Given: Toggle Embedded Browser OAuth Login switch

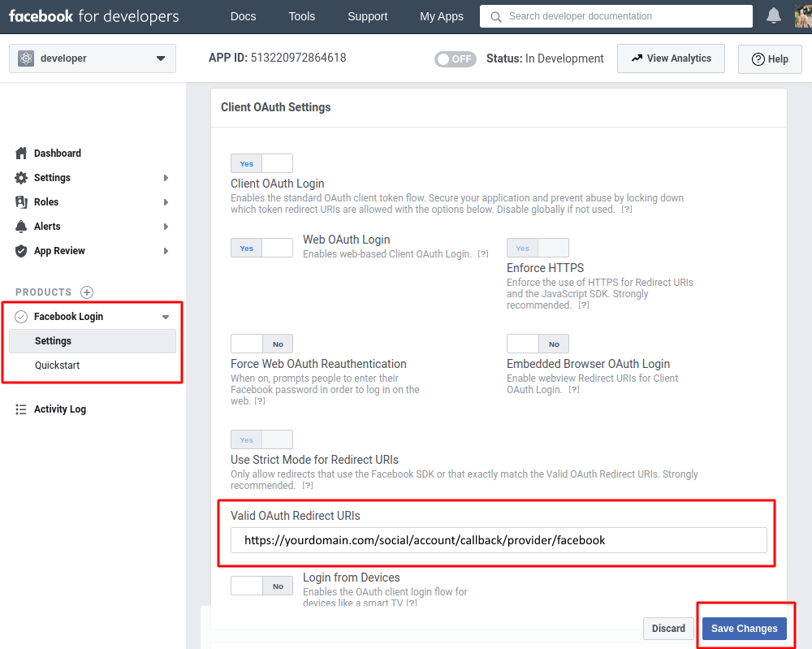Looking at the screenshot, I should pyautogui.click(x=538, y=344).
